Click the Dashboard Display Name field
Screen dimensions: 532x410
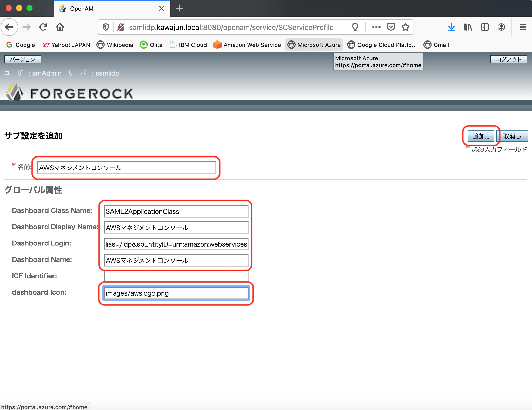(176, 228)
